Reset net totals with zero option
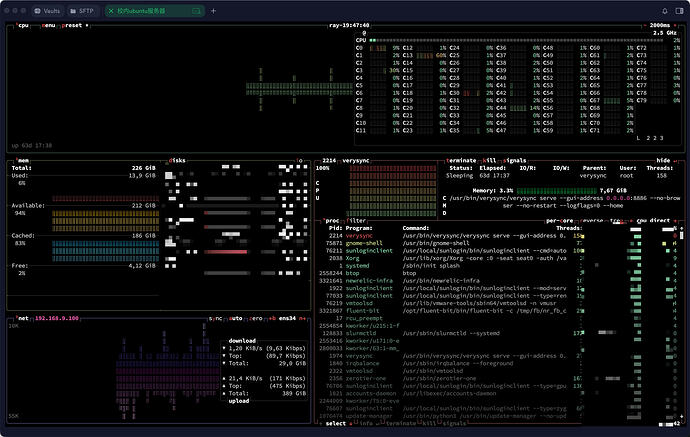The image size is (690, 437). [x=256, y=318]
